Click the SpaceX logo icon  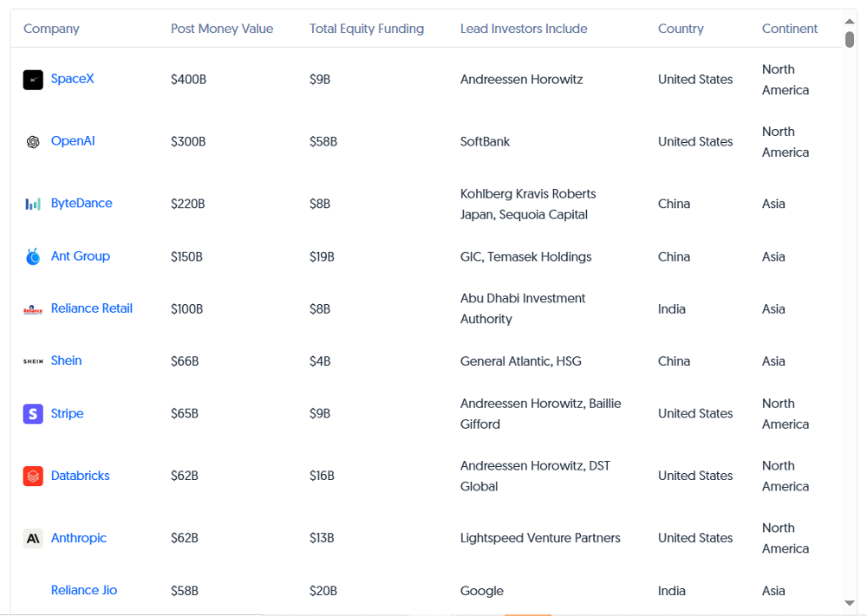point(33,80)
